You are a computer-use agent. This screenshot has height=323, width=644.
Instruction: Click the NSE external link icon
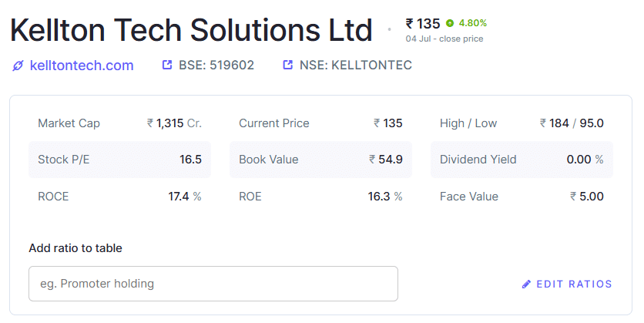pos(287,65)
